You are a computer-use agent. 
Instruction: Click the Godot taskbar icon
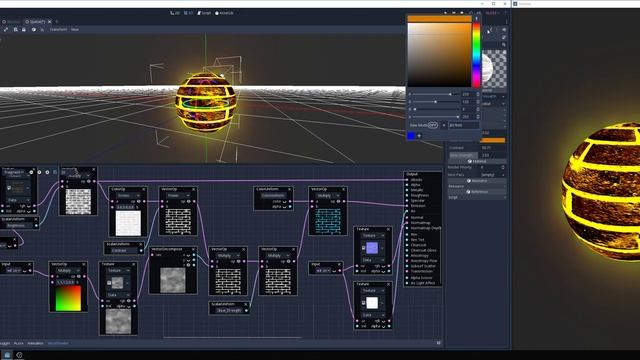[x=19, y=355]
